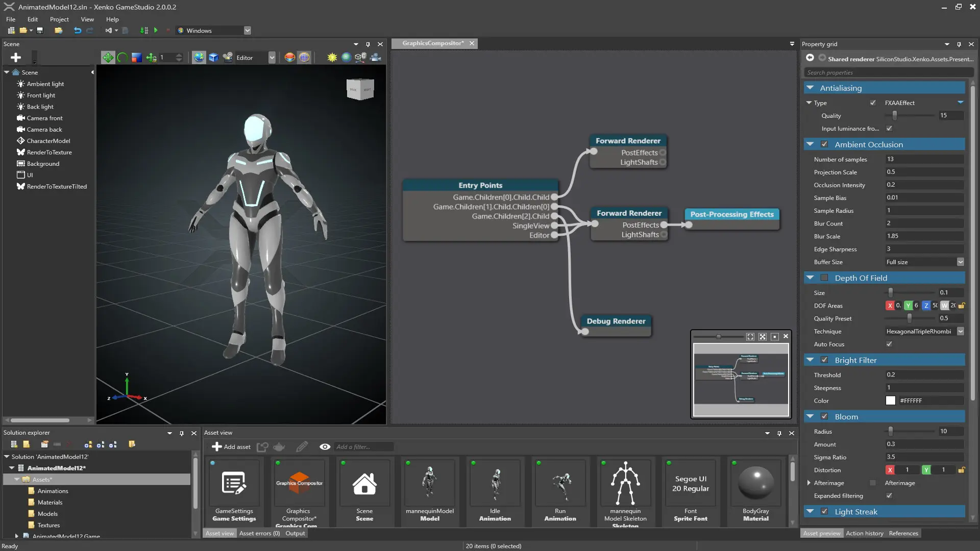Enable Bloom post-processing effect checkbox
Screen dimensions: 980x551
tap(824, 416)
